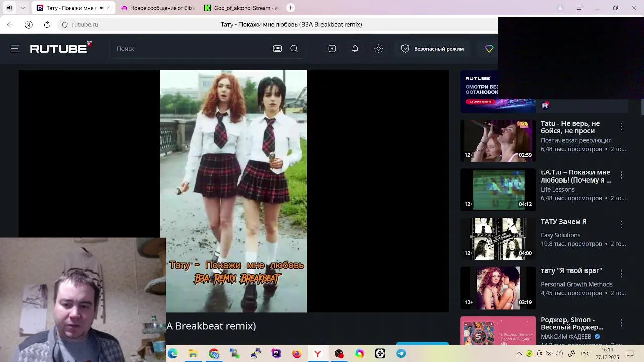Viewport: 644px width, 362px height.
Task: Open PhpStorm from taskbar
Action: [276, 354]
